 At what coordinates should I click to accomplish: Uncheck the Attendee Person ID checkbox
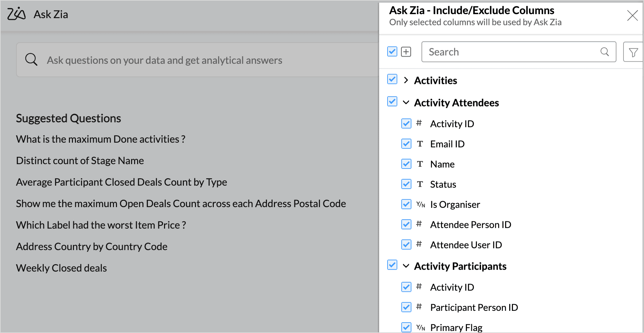[406, 224]
